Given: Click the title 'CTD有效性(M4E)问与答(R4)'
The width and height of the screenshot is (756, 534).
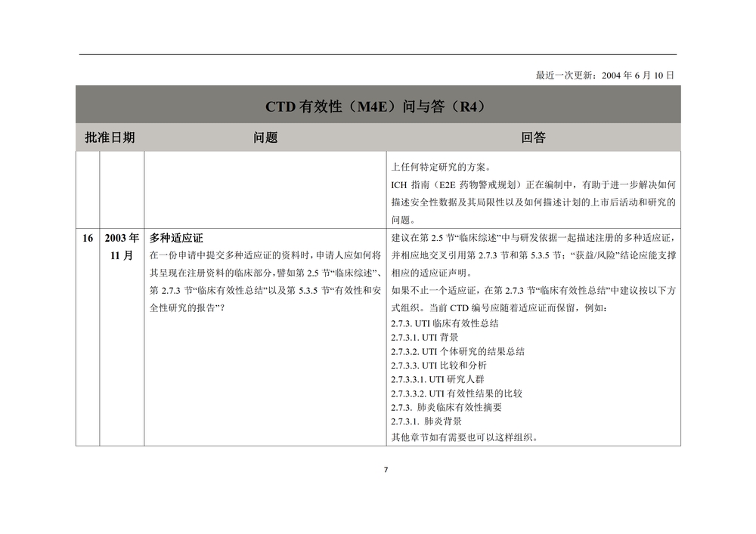Looking at the screenshot, I should click(377, 106).
